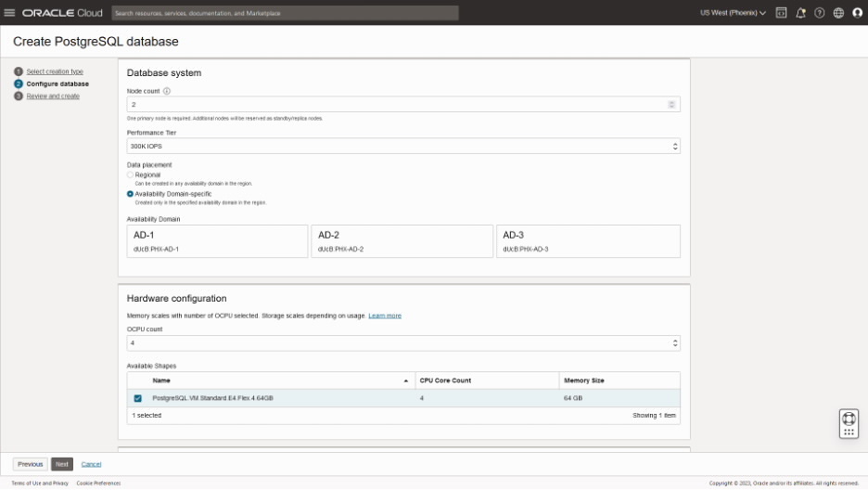
Task: Open the Cloud Shell developer tools icon
Action: point(781,13)
